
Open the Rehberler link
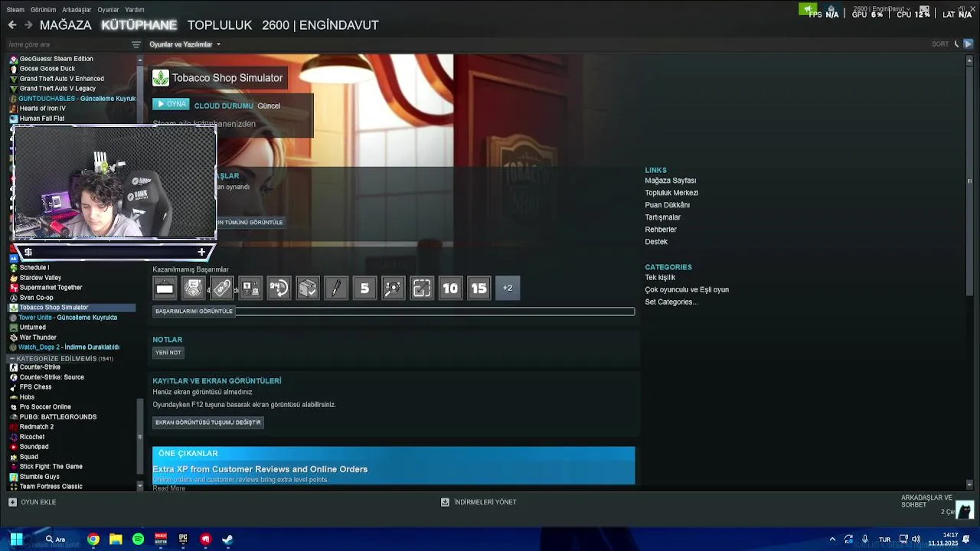coord(661,230)
